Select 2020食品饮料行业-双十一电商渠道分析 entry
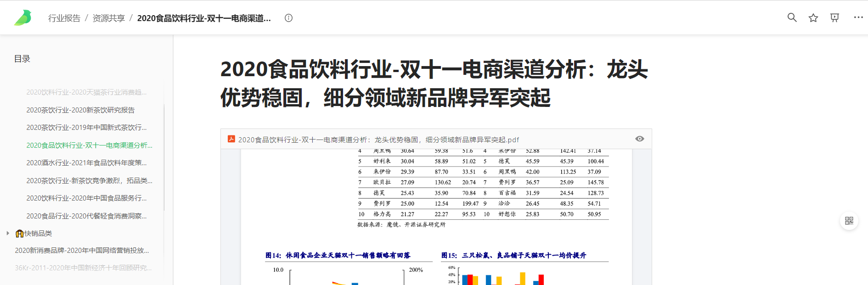Viewport: 868px width, 285px height. coord(89,145)
